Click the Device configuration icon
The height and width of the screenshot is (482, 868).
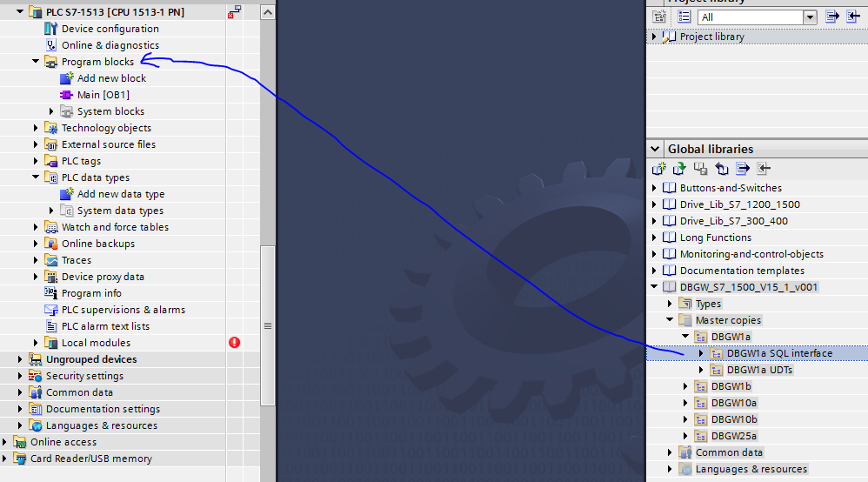coord(51,28)
